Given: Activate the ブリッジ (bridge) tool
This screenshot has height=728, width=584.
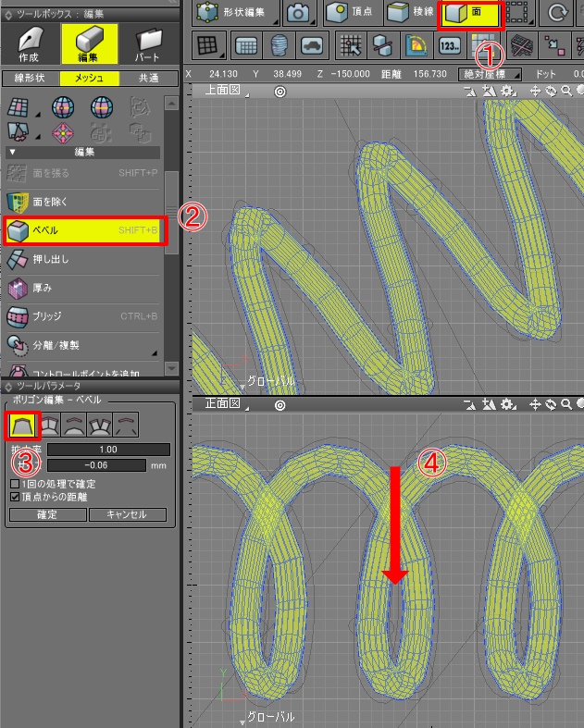Looking at the screenshot, I should pyautogui.click(x=83, y=316).
